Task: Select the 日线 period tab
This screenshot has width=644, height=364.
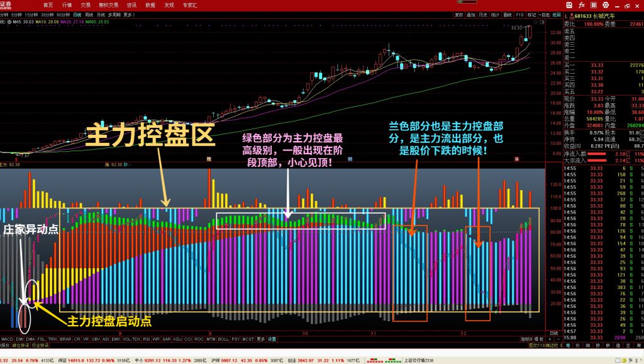Action: (77, 14)
